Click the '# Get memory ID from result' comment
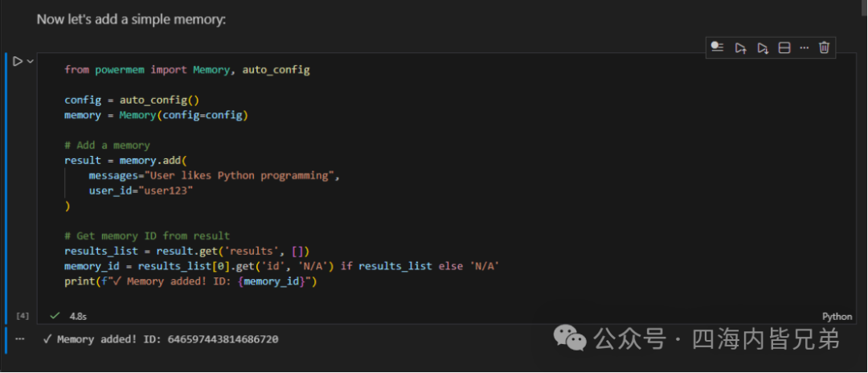The image size is (868, 373). click(x=147, y=236)
